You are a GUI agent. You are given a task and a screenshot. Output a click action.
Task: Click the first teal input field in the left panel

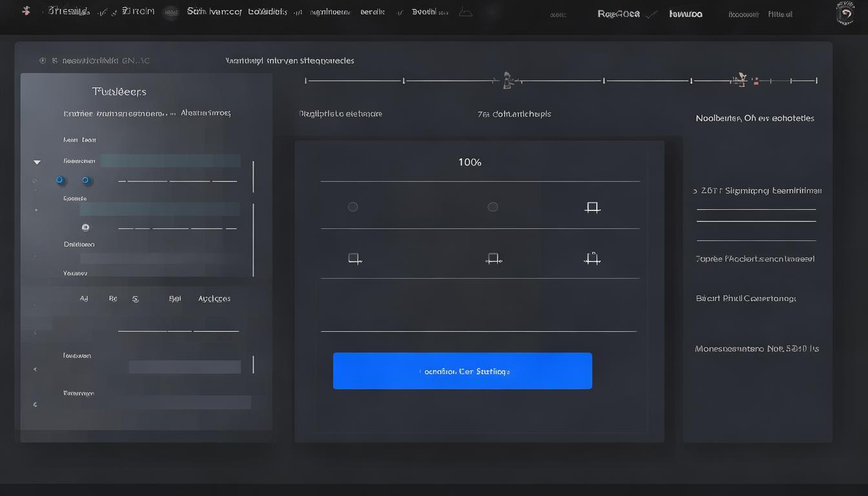pyautogui.click(x=170, y=161)
